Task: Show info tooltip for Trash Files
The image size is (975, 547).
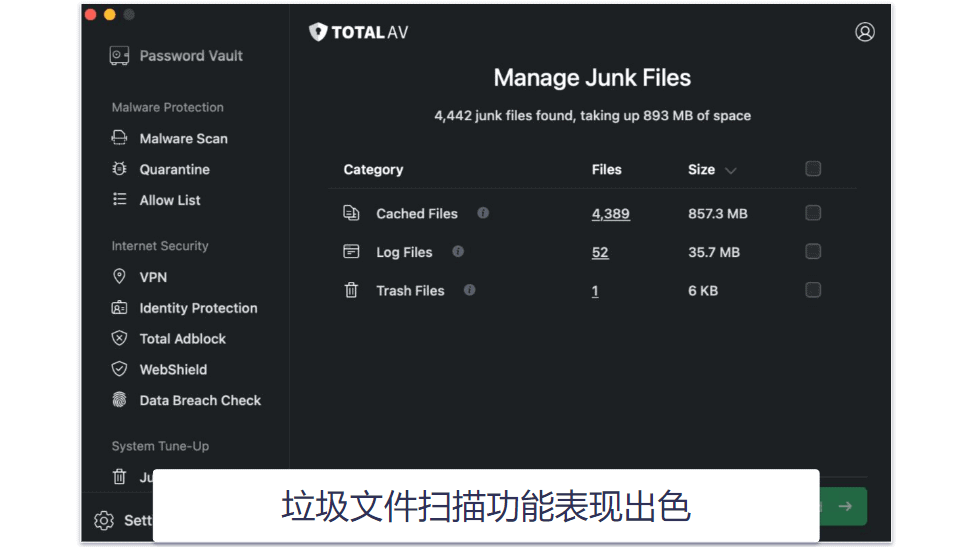Action: [469, 290]
